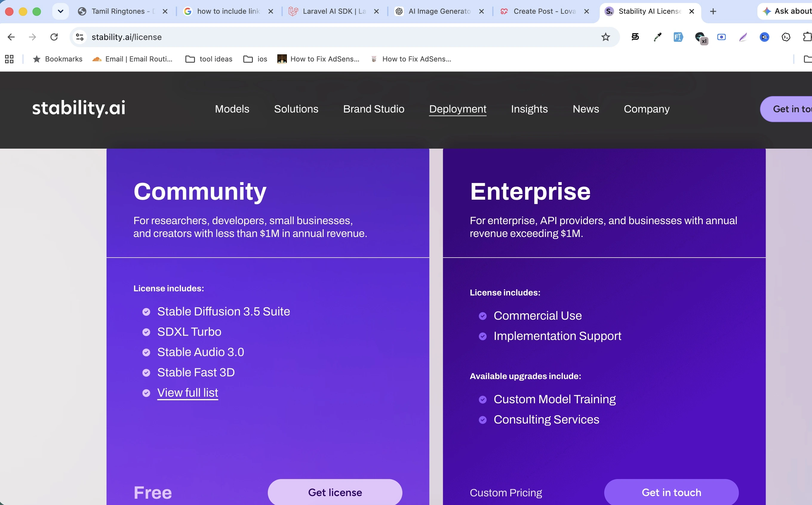The width and height of the screenshot is (812, 505).
Task: Open the Company nav menu
Action: (646, 109)
